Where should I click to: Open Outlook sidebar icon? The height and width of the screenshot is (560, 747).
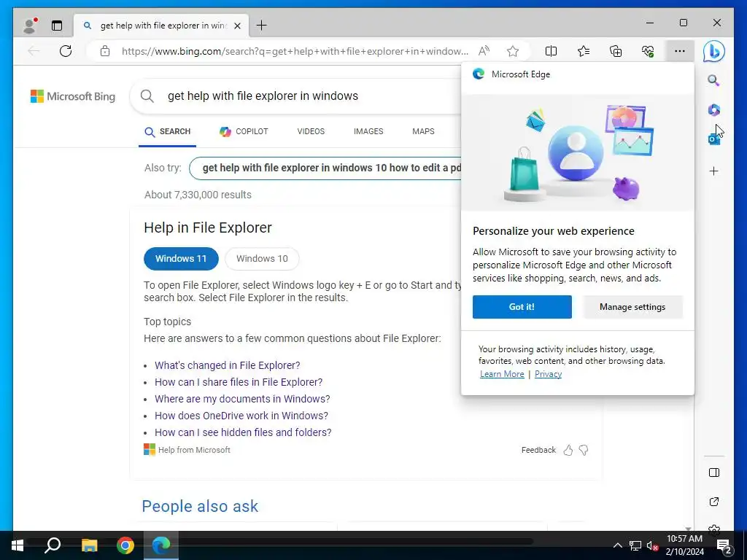pos(713,139)
